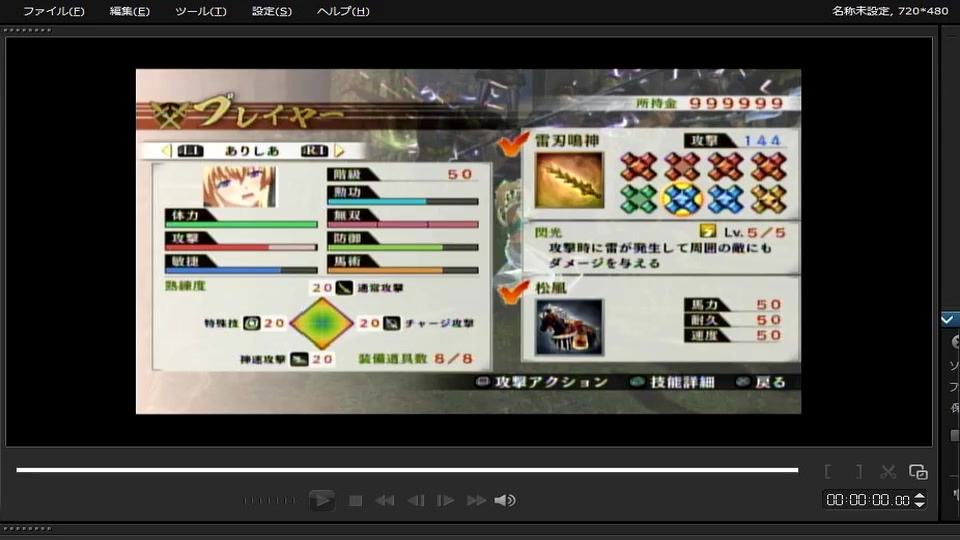Click the 戻る label in the preview
The image size is (960, 540).
770,382
